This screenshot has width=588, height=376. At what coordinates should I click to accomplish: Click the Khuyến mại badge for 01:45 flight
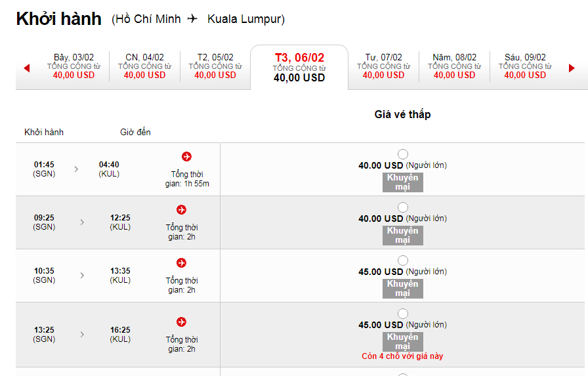pos(402,182)
